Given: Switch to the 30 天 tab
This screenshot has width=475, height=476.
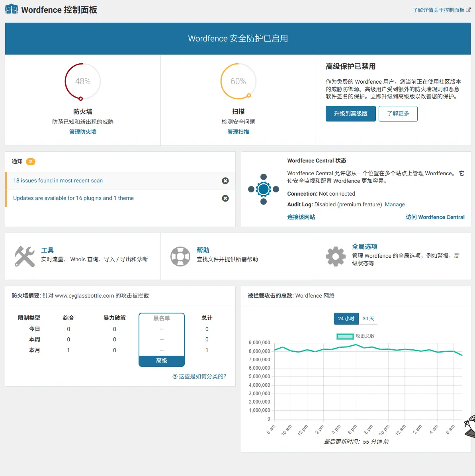Looking at the screenshot, I should [x=368, y=318].
